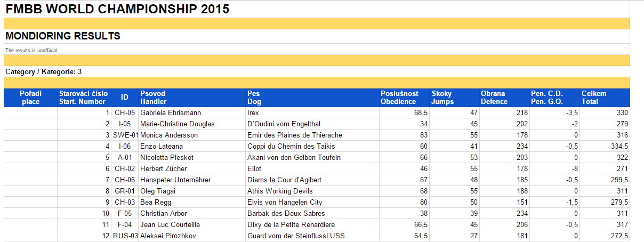
Task: Click 'The results is unofficial' note
Action: pyautogui.click(x=31, y=51)
